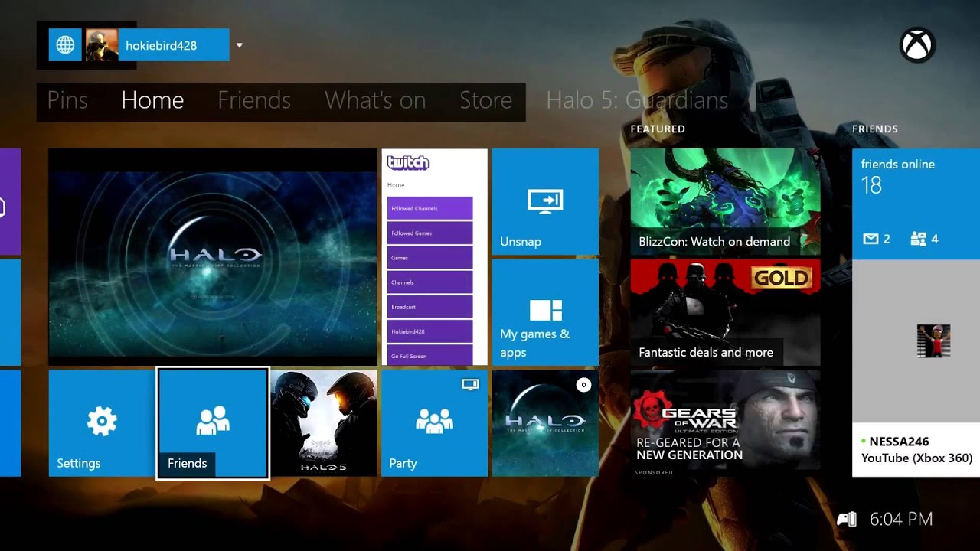
Task: Open the Friends tab in the top navigation
Action: point(254,100)
